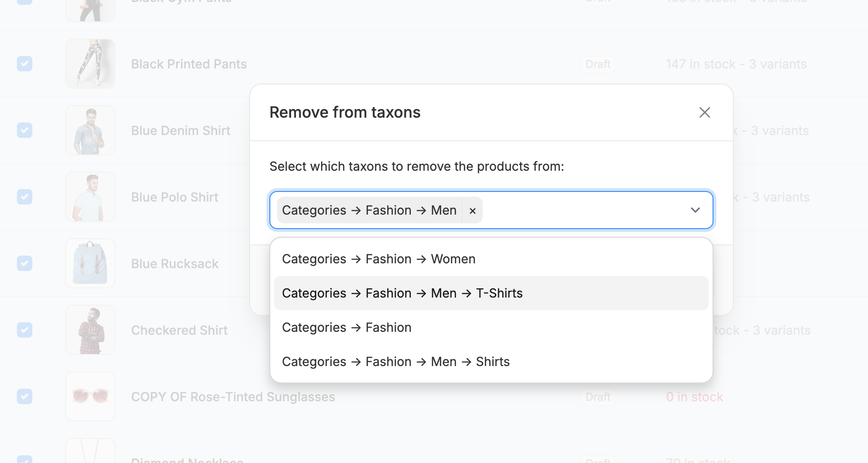Uncheck the Black Printed Pants checkbox
Image resolution: width=868 pixels, height=463 pixels.
tap(25, 64)
